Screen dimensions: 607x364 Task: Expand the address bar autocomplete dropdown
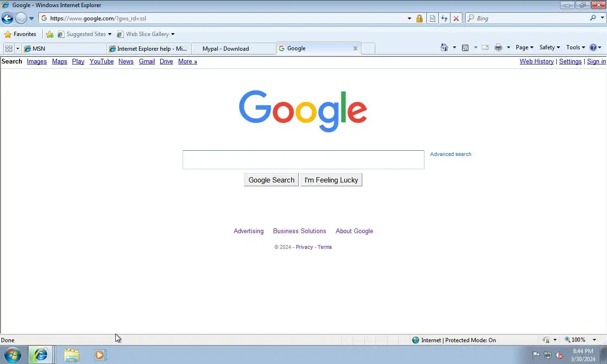[x=409, y=18]
